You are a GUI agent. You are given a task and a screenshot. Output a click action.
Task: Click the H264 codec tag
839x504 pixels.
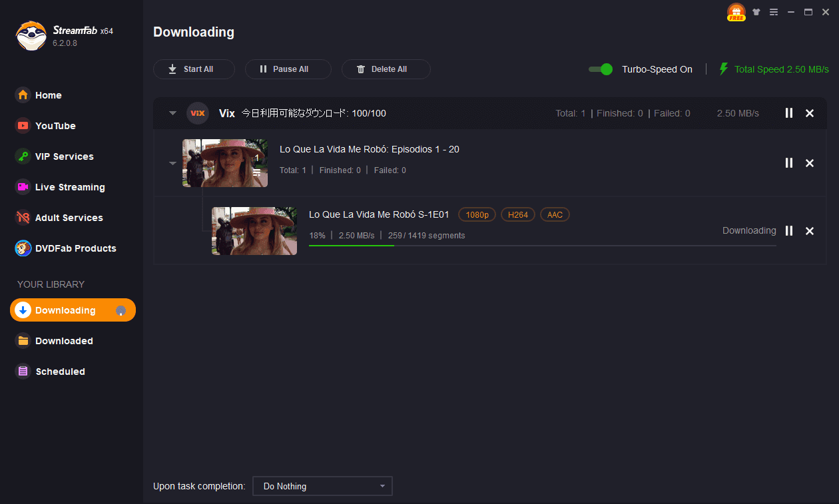tap(518, 214)
